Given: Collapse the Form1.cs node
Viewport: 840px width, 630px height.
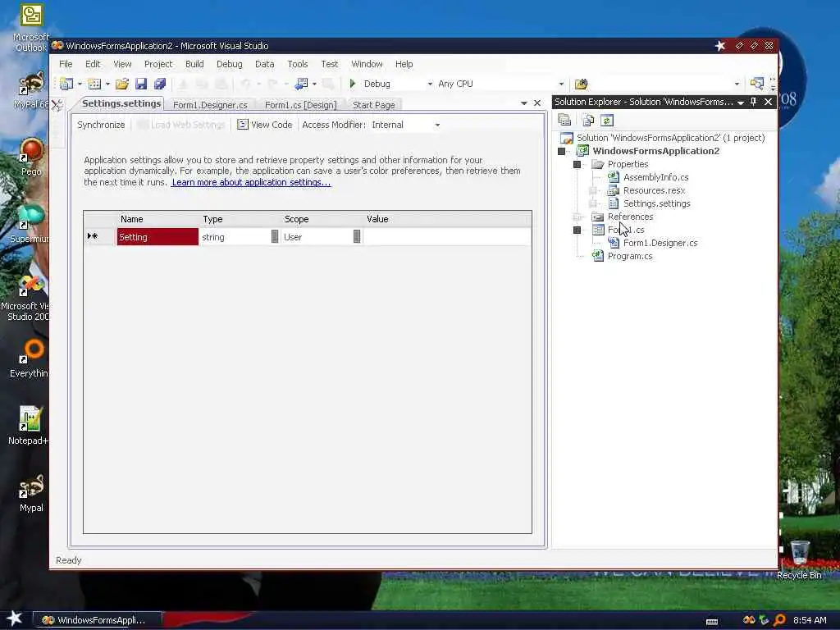Looking at the screenshot, I should point(577,230).
